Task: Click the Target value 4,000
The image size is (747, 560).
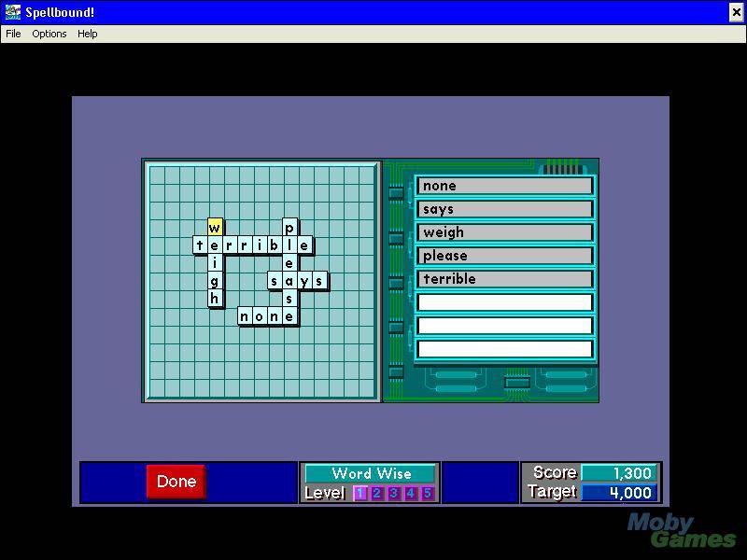Action: point(618,493)
